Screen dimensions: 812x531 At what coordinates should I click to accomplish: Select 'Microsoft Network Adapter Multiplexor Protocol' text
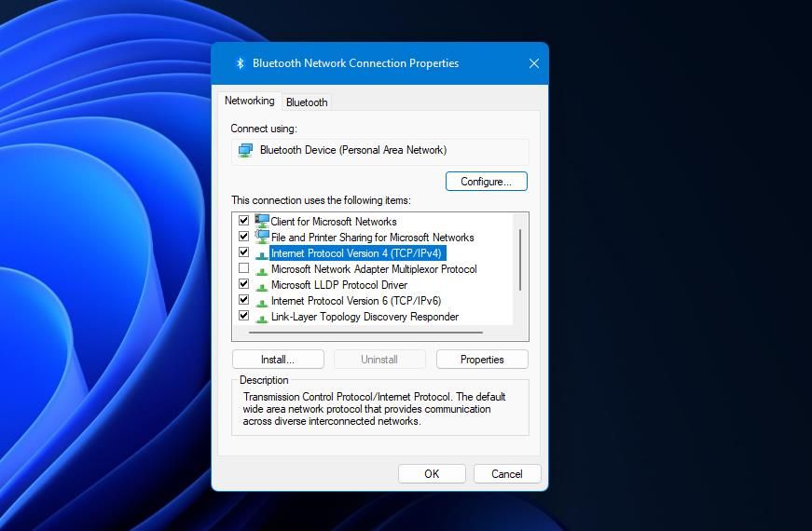[374, 269]
